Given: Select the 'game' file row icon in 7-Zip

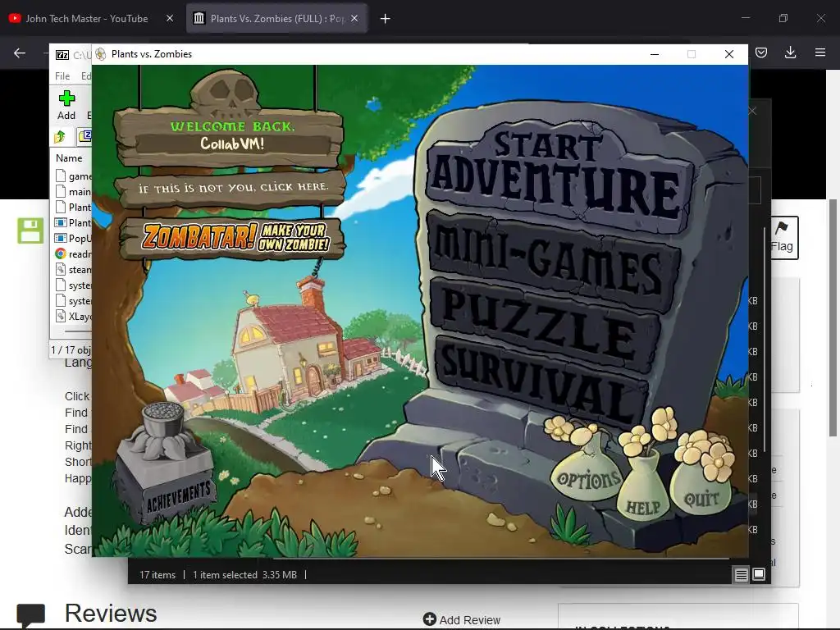Looking at the screenshot, I should coord(61,176).
